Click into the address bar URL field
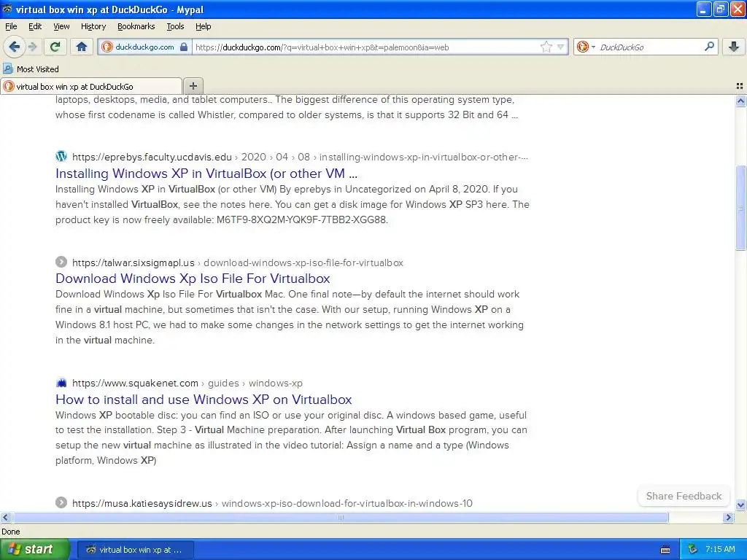 coord(366,47)
